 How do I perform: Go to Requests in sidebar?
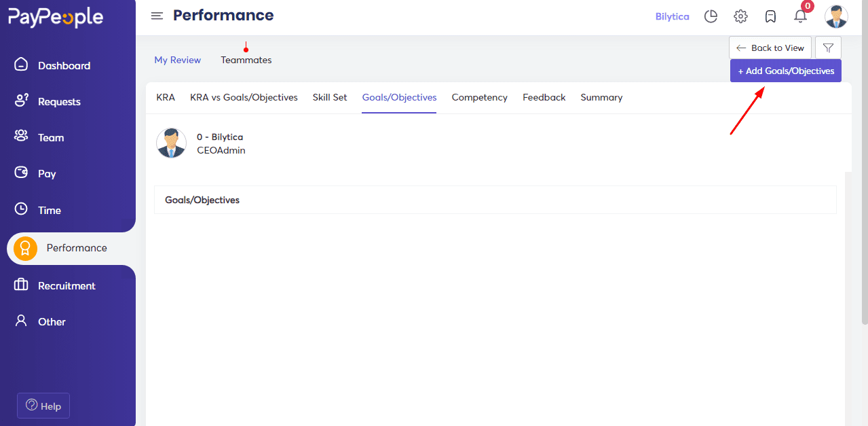(59, 101)
